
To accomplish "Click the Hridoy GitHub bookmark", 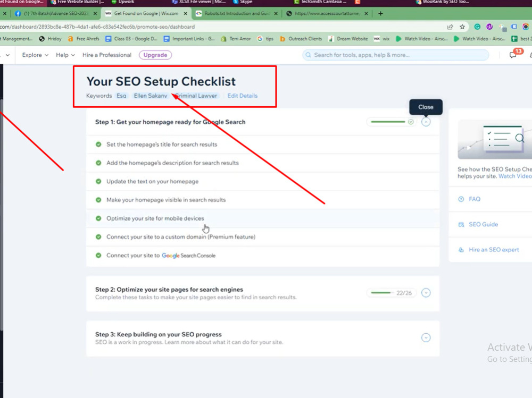I will coord(50,39).
